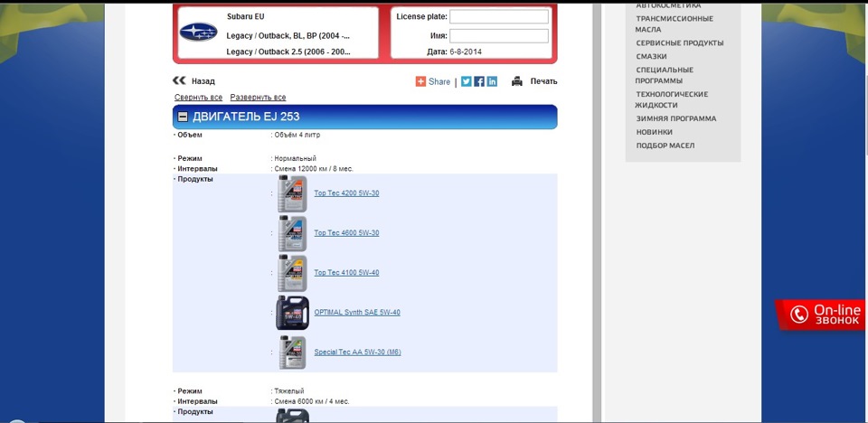The image size is (868, 423).
Task: Open the Top Tec 4600 5W-30 link
Action: 346,233
